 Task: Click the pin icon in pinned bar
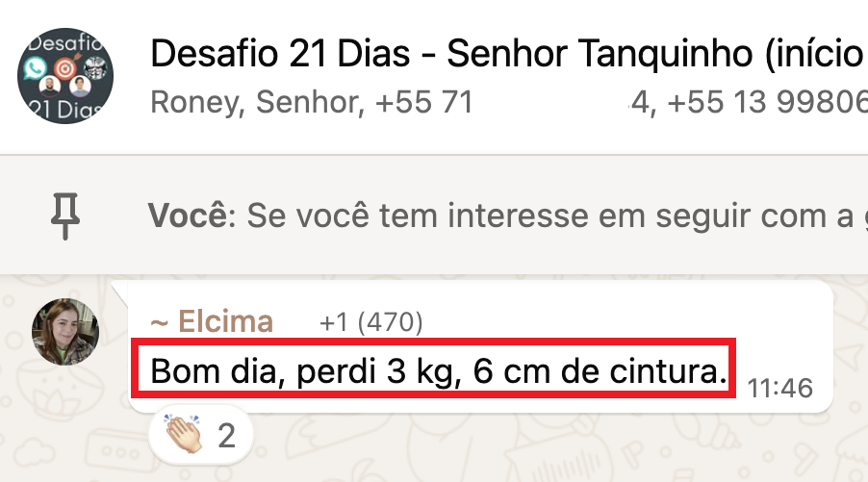tap(65, 216)
